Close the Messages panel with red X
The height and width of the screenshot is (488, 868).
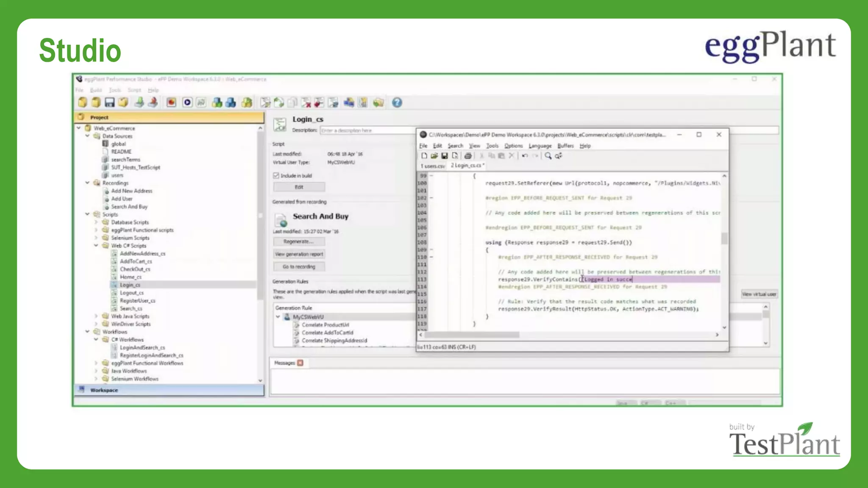(x=300, y=363)
